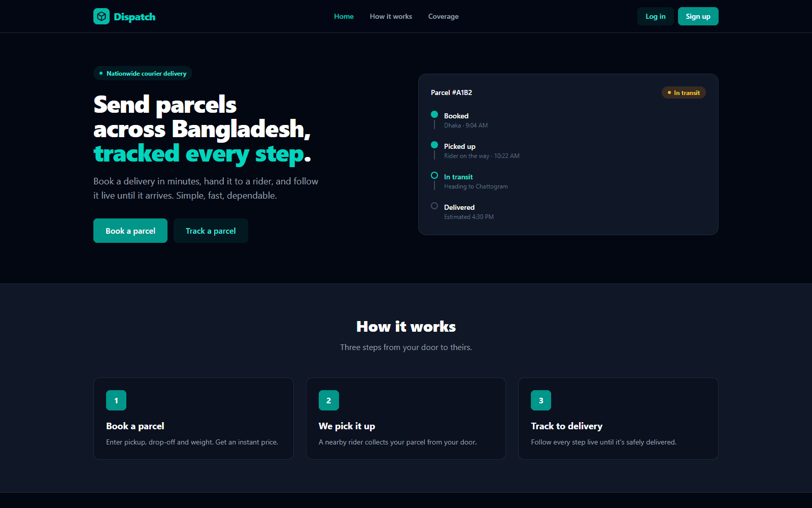
Task: Open the Coverage nav link
Action: coord(444,16)
